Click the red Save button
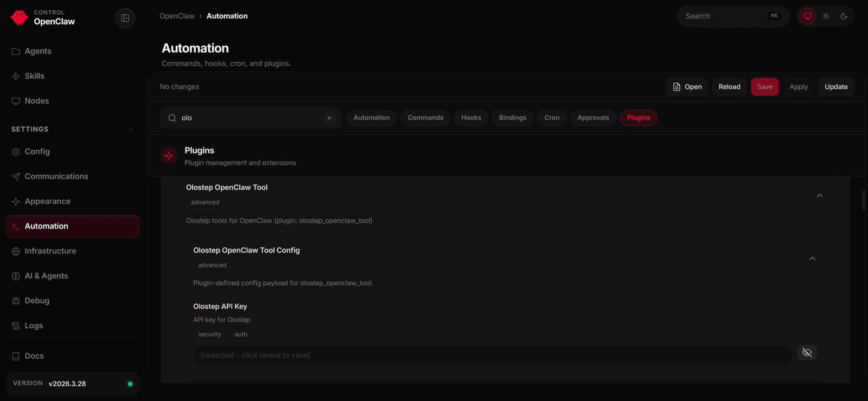 tap(765, 87)
